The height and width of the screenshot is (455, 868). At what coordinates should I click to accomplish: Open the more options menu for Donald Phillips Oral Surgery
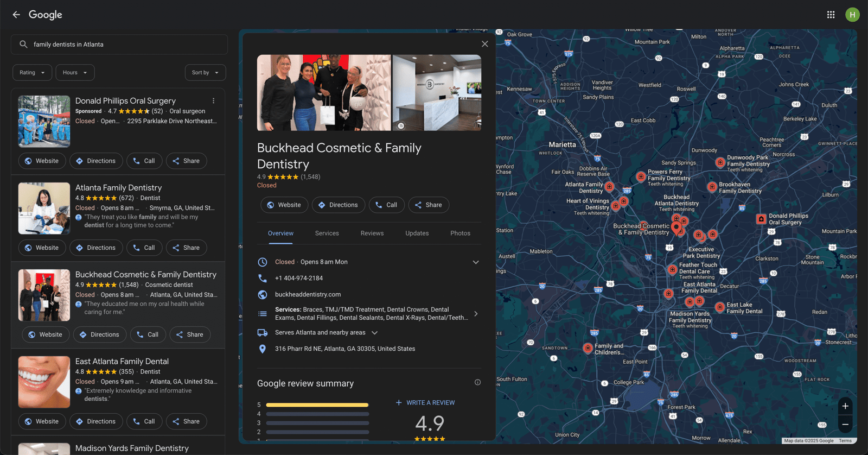pyautogui.click(x=213, y=101)
